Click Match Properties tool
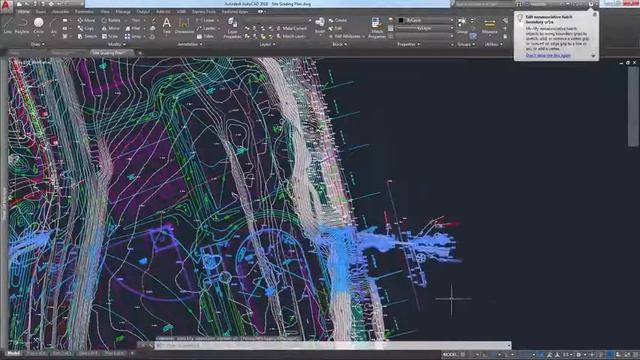 [377, 28]
